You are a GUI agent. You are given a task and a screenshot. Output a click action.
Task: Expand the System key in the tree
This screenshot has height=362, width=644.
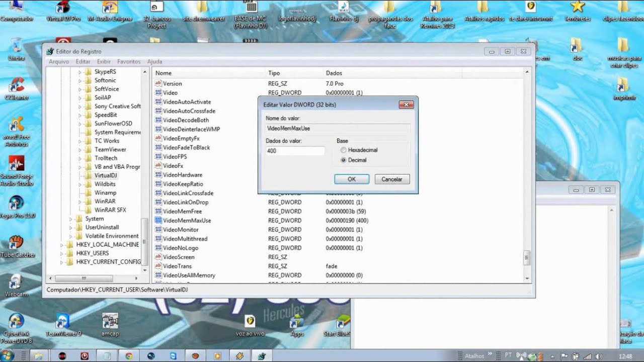(70, 219)
